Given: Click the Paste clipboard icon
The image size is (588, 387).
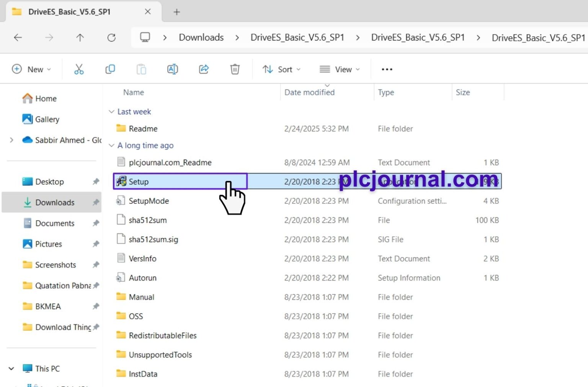Looking at the screenshot, I should [x=141, y=69].
